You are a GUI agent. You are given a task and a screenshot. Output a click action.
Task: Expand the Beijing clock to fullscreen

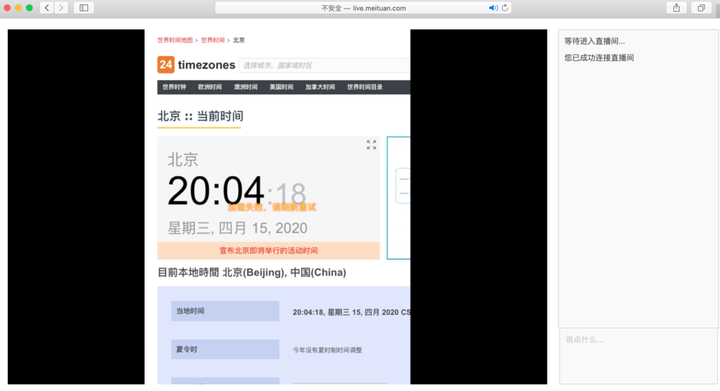pos(371,145)
